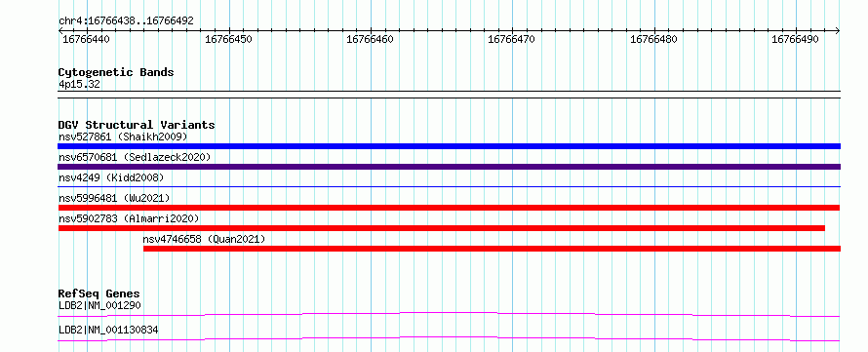Open the nsv4746658 (Quan2021) label

click(x=204, y=239)
